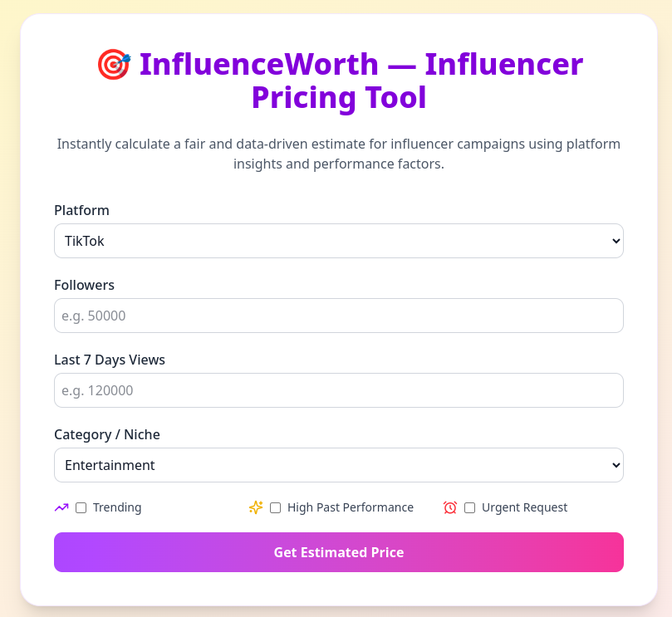Click the sparkles icon beside High Past Performance

(256, 507)
